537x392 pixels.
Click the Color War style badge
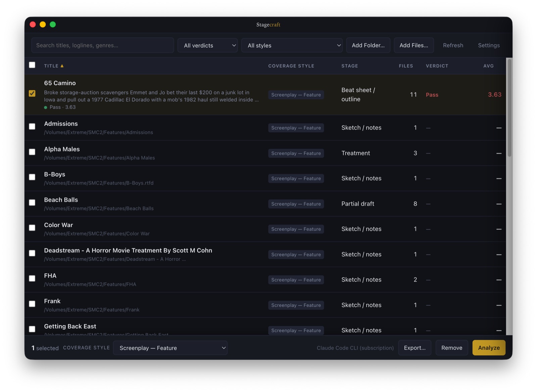point(296,229)
